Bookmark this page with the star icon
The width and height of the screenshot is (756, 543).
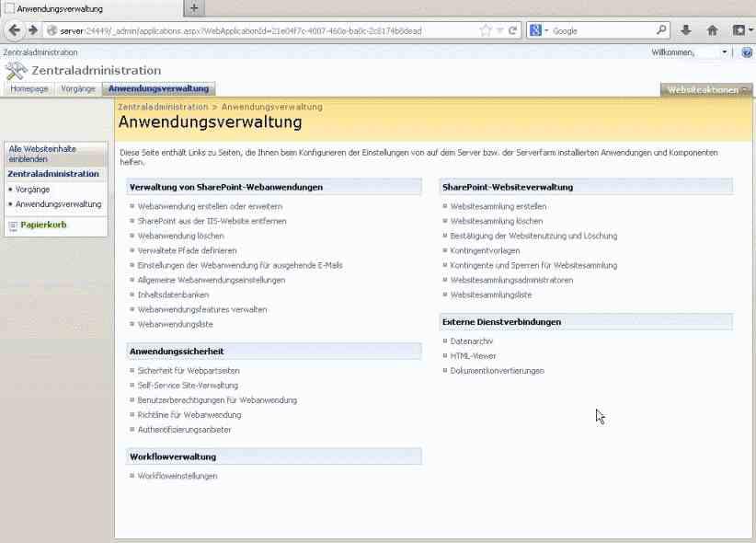[486, 30]
